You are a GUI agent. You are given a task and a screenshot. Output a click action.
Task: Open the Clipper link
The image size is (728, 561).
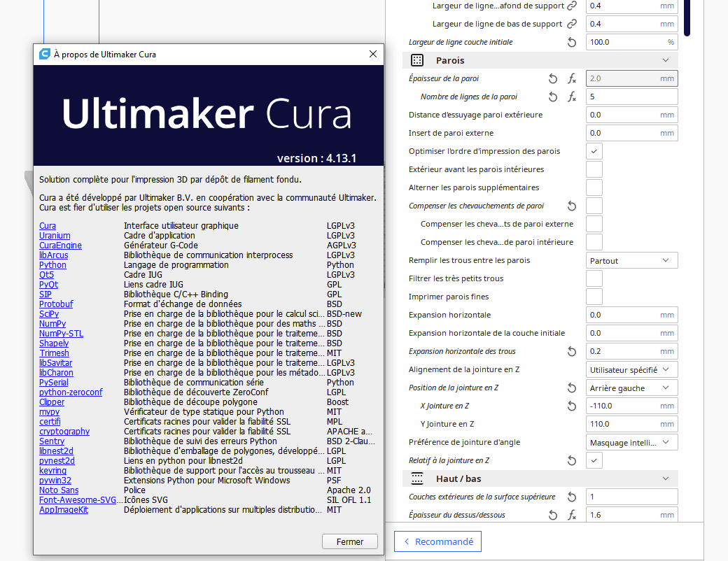point(52,402)
